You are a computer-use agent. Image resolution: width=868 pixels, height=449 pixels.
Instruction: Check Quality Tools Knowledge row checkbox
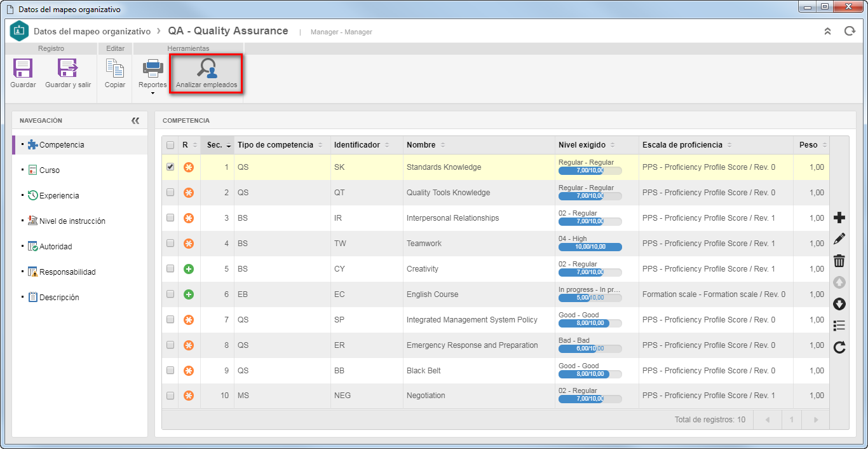pyautogui.click(x=170, y=192)
